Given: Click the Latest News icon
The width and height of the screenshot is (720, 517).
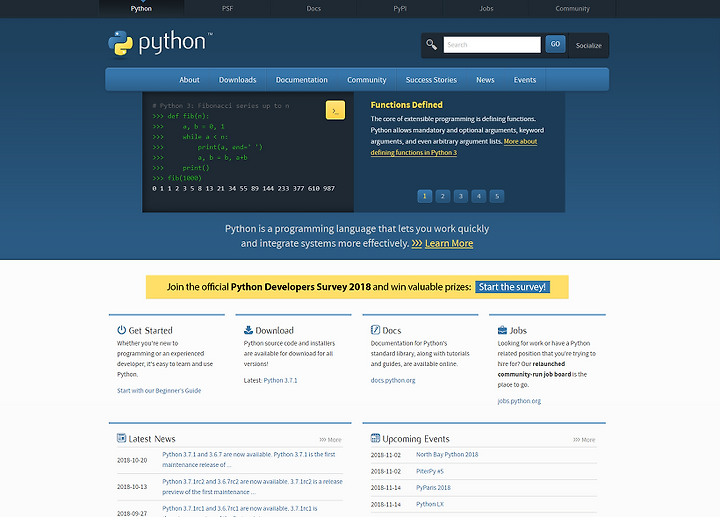Looking at the screenshot, I should tap(121, 438).
